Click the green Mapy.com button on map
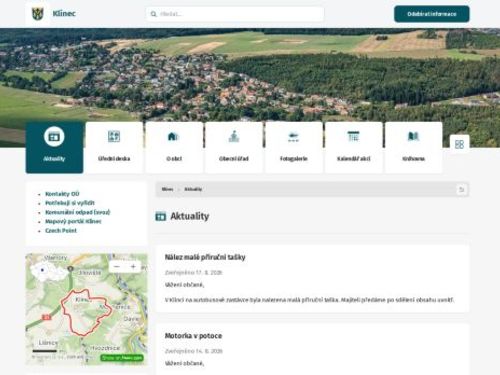The width and height of the screenshot is (500, 375). (x=122, y=358)
